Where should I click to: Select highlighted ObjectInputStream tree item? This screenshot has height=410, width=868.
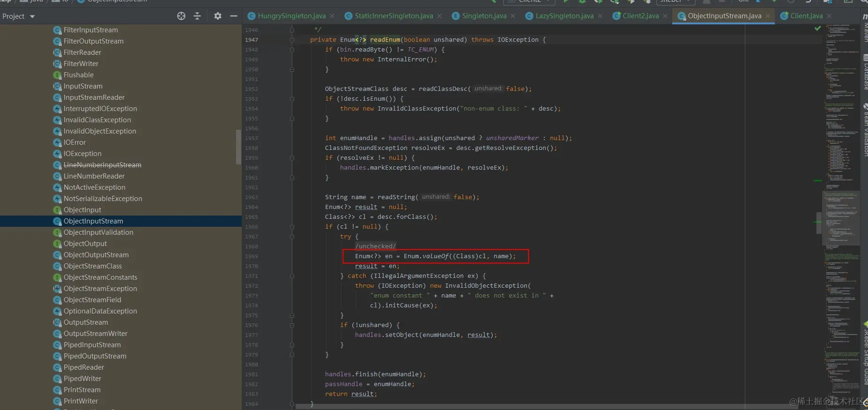click(x=121, y=221)
